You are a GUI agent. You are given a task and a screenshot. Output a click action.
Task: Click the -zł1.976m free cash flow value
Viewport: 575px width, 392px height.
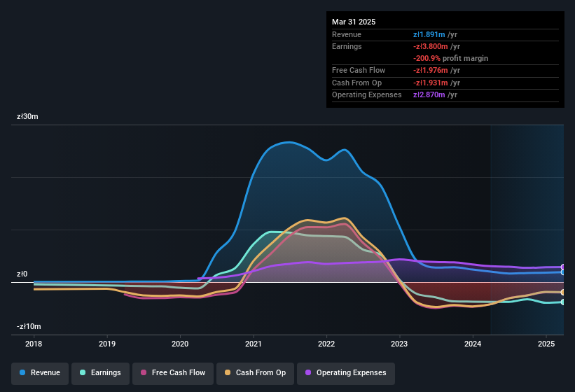(x=431, y=70)
